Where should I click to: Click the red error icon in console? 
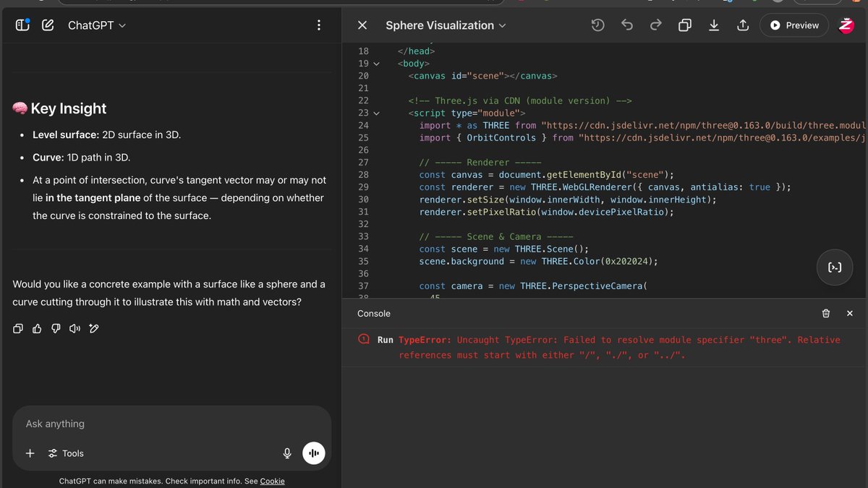(x=364, y=340)
